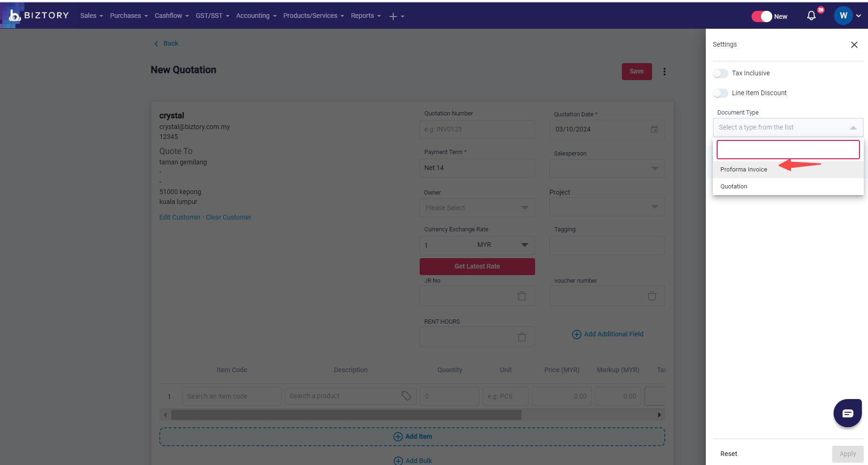
Task: Click the back chevron arrow icon
Action: [x=156, y=44]
